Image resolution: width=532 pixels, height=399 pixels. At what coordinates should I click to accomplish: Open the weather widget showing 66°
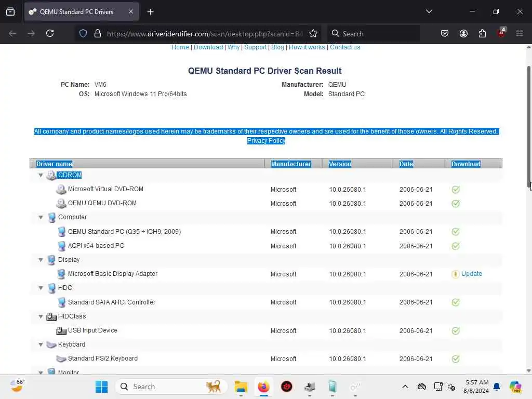click(17, 386)
